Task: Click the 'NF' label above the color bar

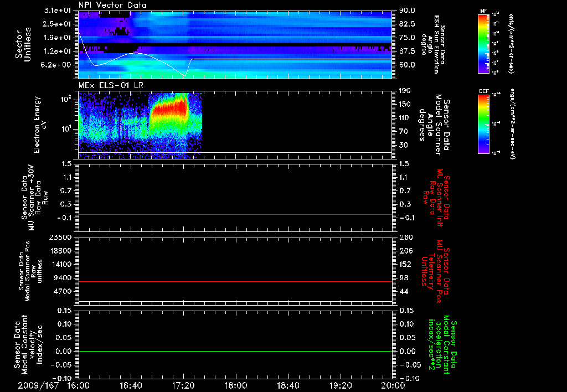Action: [483, 11]
